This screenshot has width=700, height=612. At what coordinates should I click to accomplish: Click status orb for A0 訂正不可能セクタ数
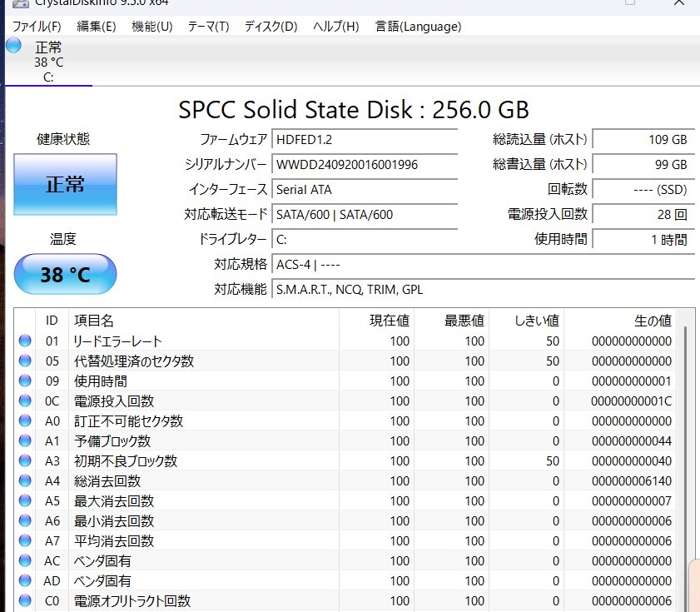tap(25, 420)
